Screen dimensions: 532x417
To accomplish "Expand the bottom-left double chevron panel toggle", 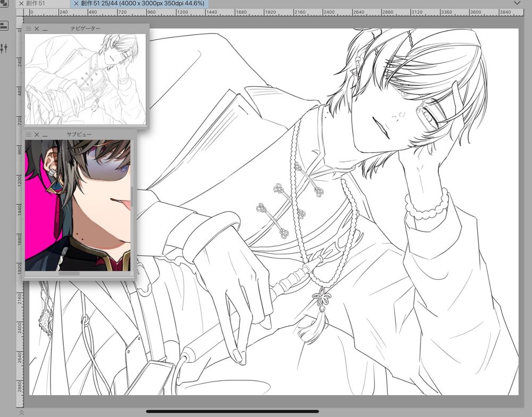I will click(x=21, y=413).
